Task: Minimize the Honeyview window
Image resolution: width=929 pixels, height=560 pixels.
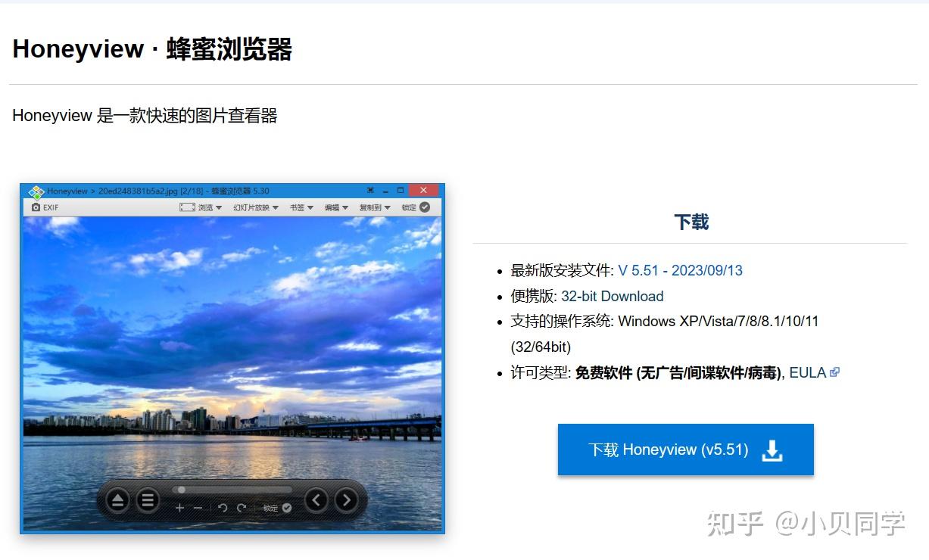Action: pos(385,191)
